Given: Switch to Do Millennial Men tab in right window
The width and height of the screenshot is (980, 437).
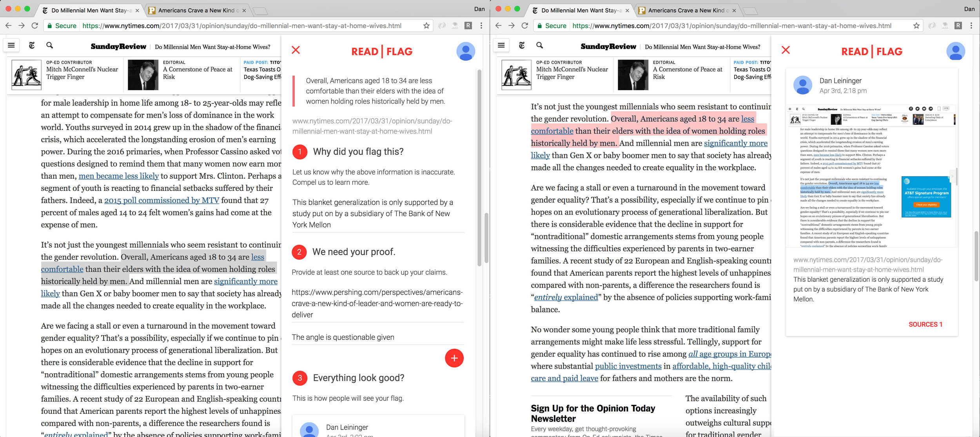Looking at the screenshot, I should coord(580,11).
